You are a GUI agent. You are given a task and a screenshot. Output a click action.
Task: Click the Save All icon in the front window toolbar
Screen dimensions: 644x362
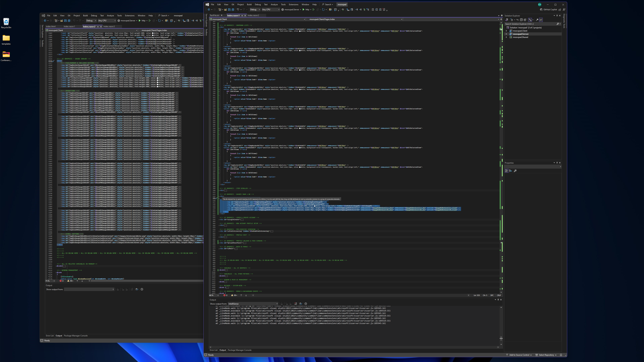pyautogui.click(x=233, y=10)
